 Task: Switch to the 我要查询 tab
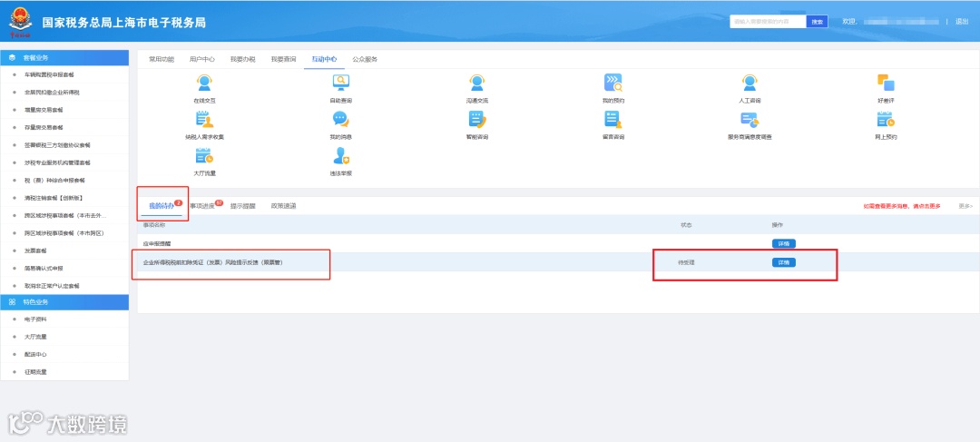[283, 59]
